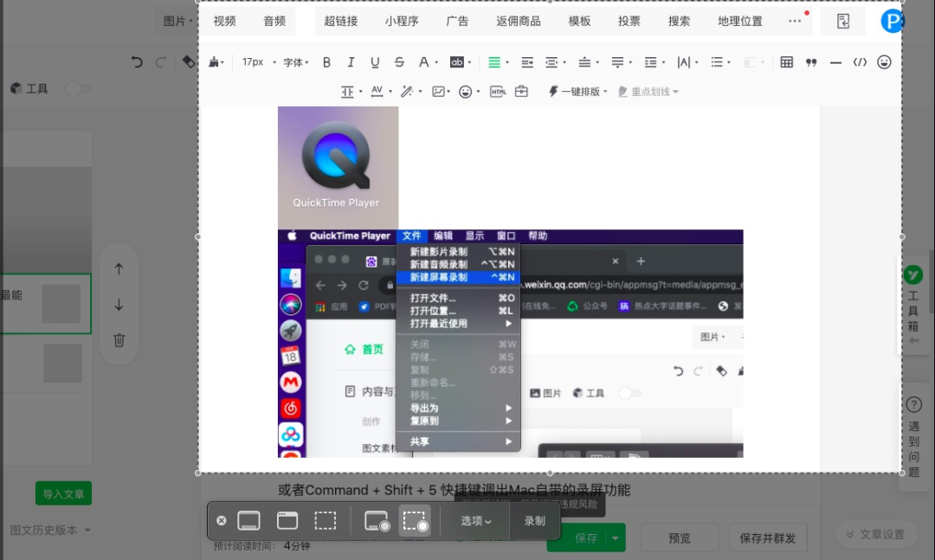This screenshot has height=560, width=935.
Task: Click the redo arrow icon
Action: tap(160, 61)
